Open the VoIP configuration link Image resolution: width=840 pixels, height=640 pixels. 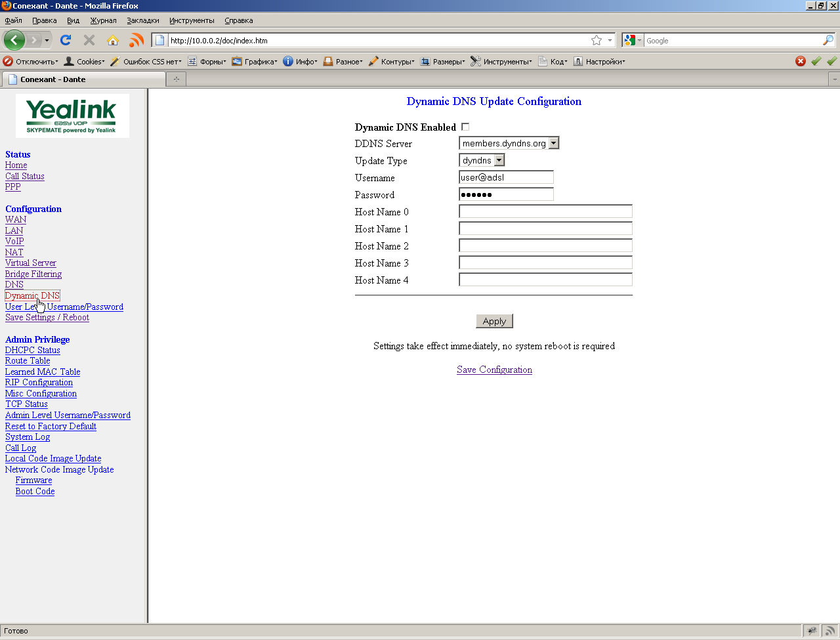click(14, 241)
